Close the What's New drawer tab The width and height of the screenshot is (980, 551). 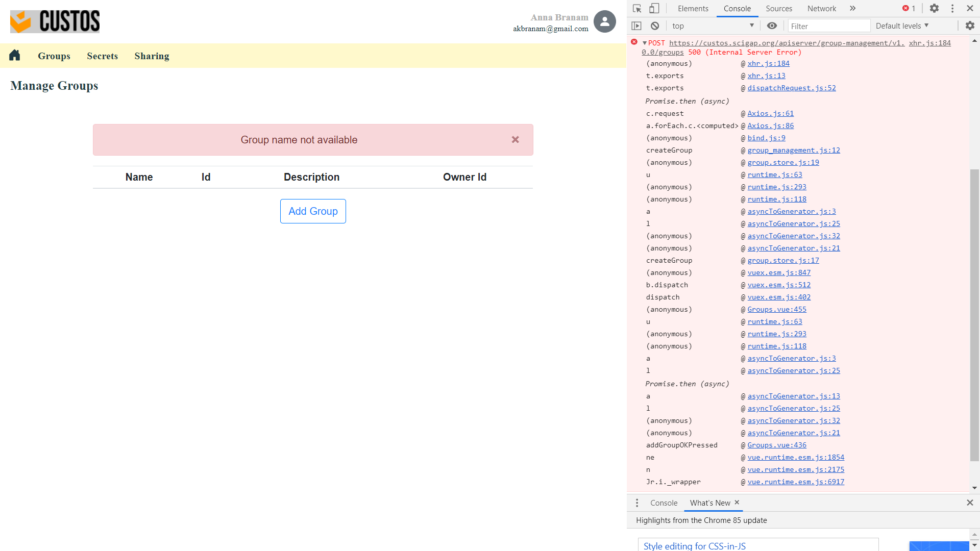737,503
